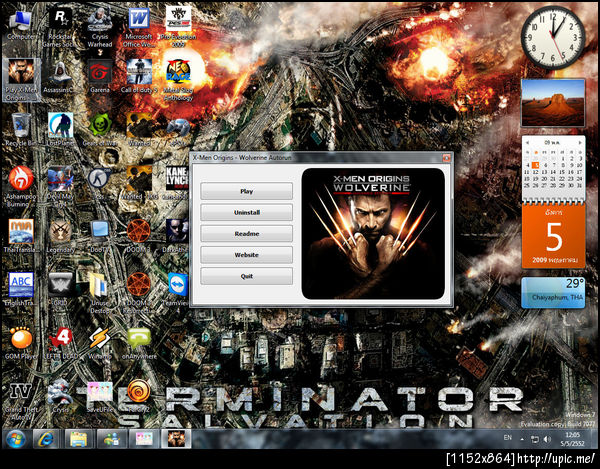Select the GRID desktop icon

coord(60,290)
